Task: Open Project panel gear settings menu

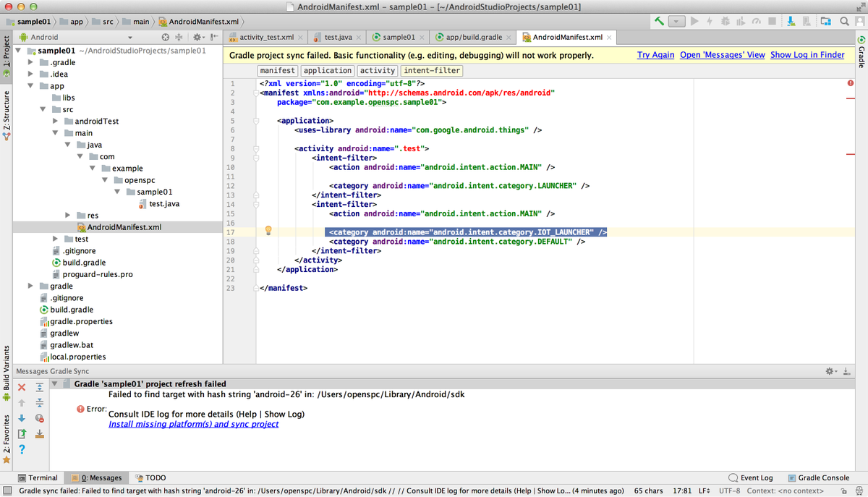Action: [198, 37]
